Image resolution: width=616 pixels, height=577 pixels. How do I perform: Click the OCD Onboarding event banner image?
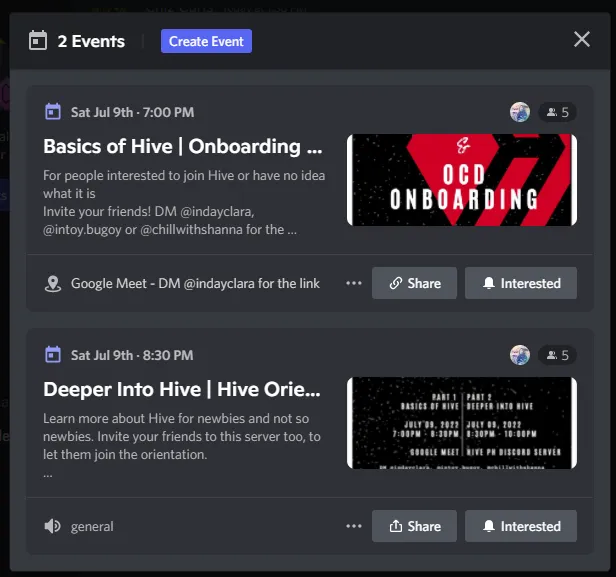tap(462, 180)
